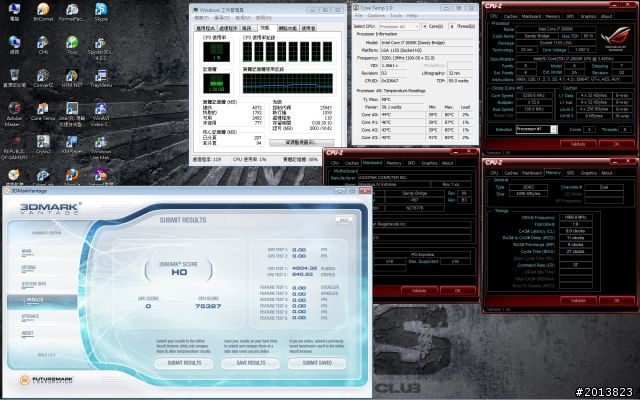Switch to Caches tab in top CPU-Z window
Image resolution: width=640 pixels, height=400 pixels.
[x=510, y=16]
